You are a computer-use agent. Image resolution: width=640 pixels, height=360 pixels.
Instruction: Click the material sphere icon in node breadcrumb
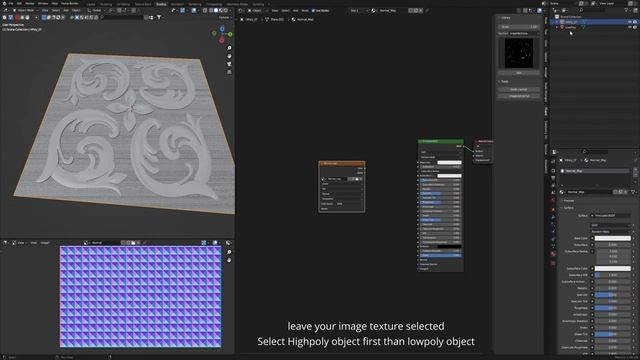click(293, 19)
